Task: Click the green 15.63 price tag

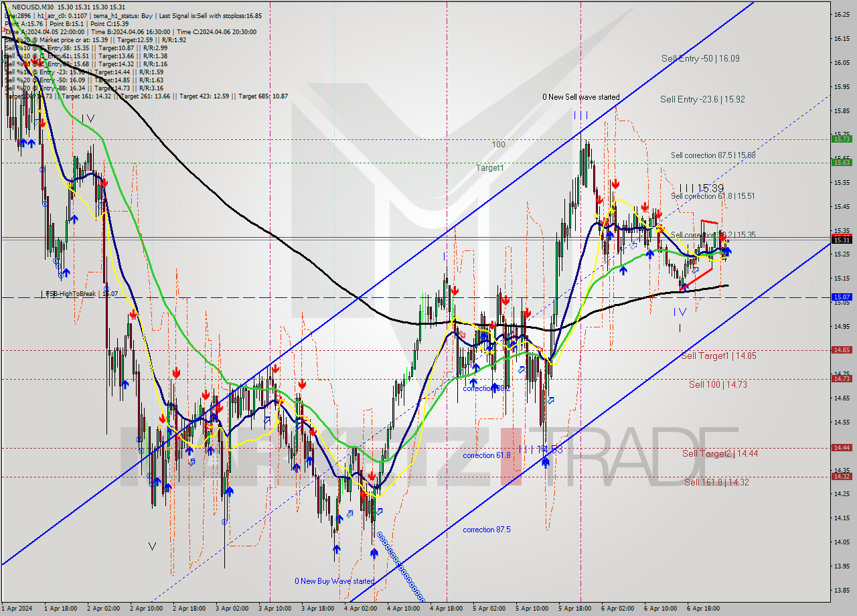Action: coord(842,162)
